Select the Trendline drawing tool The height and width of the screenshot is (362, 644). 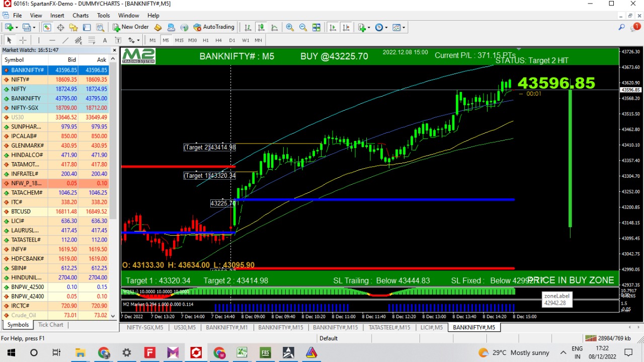tap(65, 40)
